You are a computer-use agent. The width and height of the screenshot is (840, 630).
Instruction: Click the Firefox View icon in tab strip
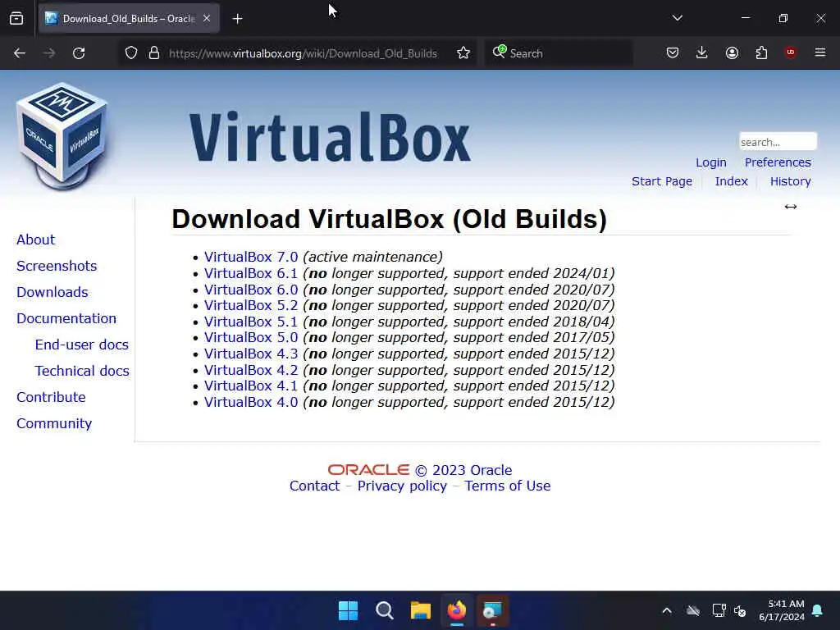[16, 19]
